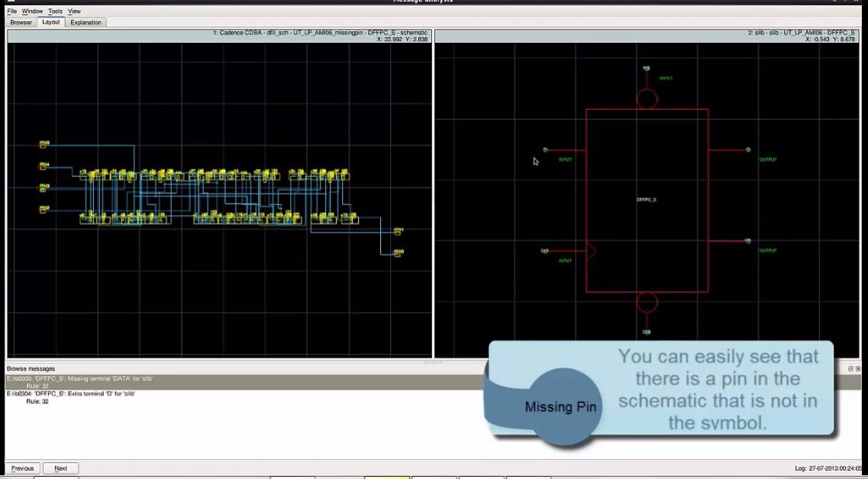The image size is (868, 479).
Task: Click the schematic pane X/Y coordinate readout
Action: pos(402,39)
